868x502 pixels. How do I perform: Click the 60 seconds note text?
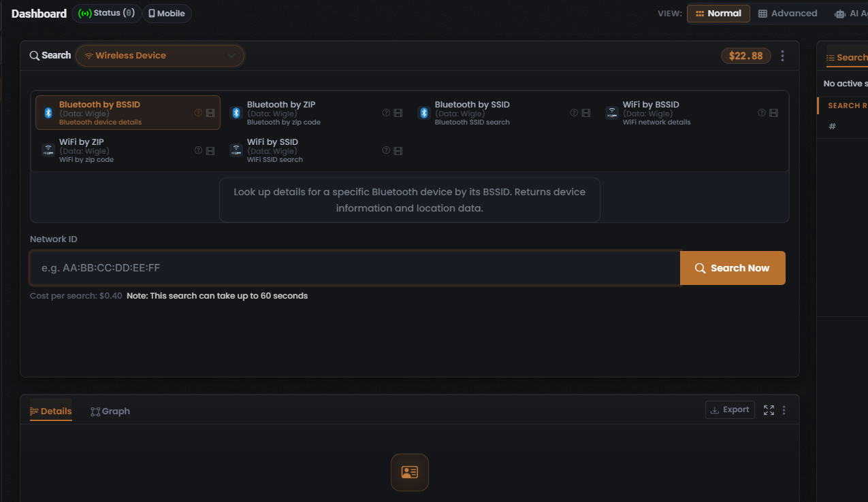(217, 296)
